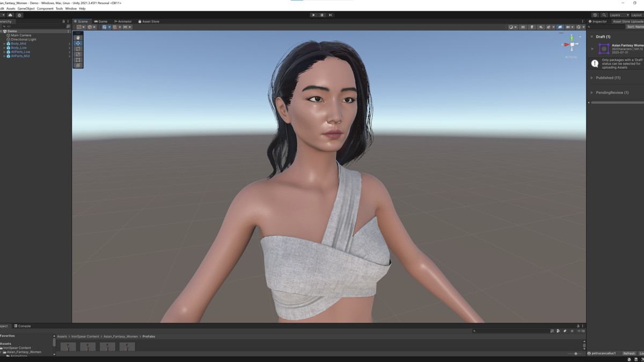Image resolution: width=644 pixels, height=362 pixels.
Task: Expand the PendingReview (1) section
Action: coord(592,93)
